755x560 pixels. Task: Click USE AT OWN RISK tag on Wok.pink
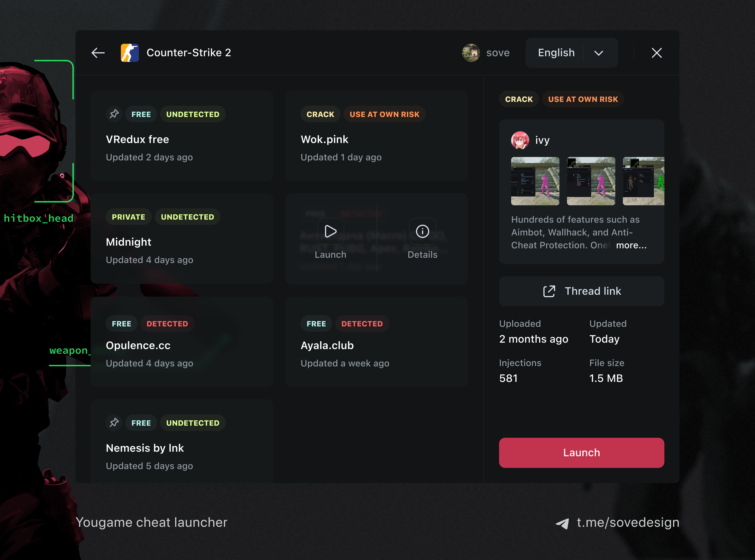[x=384, y=114]
